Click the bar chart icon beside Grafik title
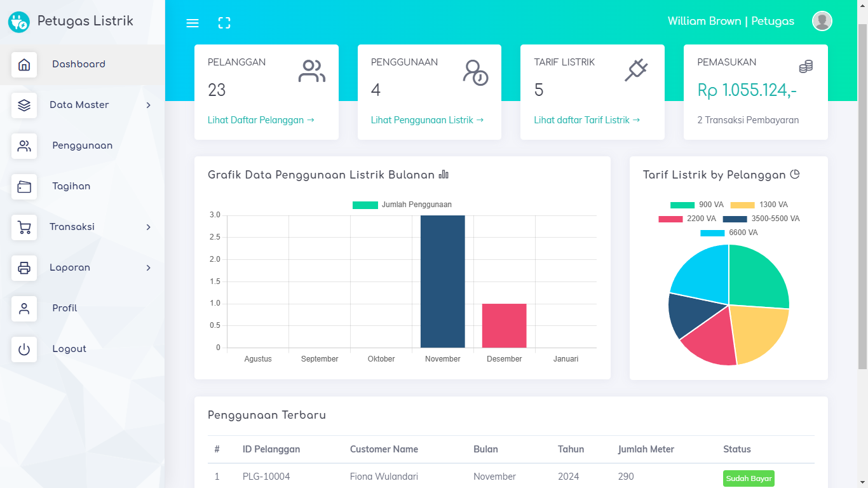This screenshot has height=488, width=868. coord(444,175)
